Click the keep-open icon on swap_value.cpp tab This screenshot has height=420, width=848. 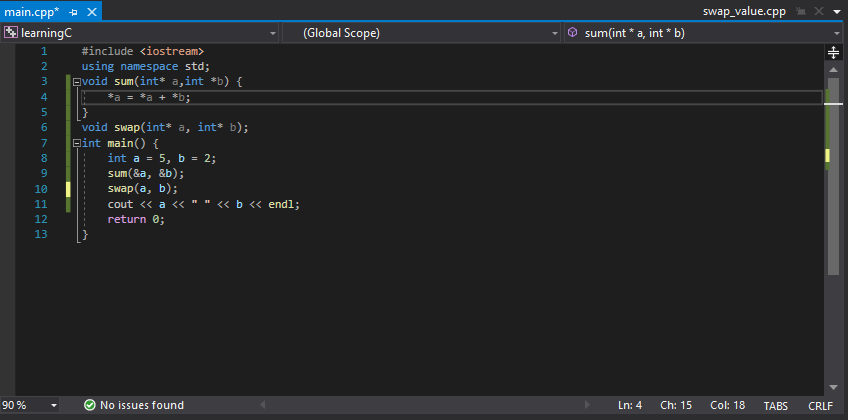pos(800,11)
